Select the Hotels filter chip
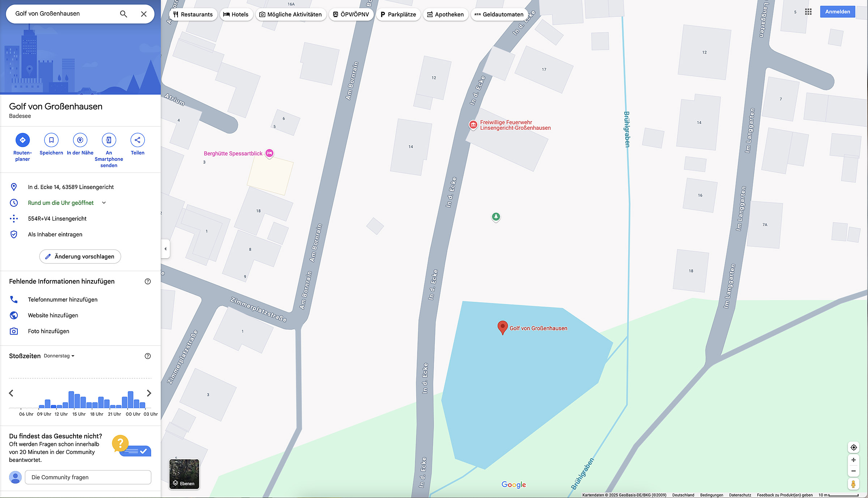This screenshot has width=868, height=498. pyautogui.click(x=236, y=14)
